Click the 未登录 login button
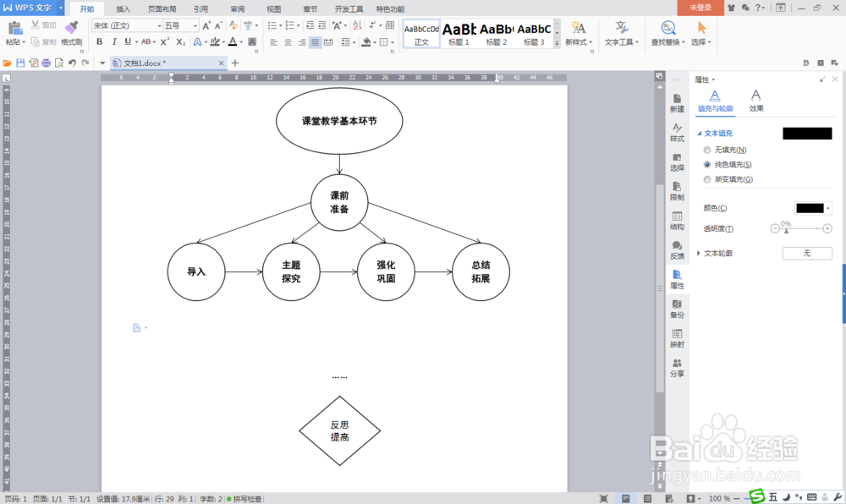Screen dimensions: 846x504 pos(700,8)
